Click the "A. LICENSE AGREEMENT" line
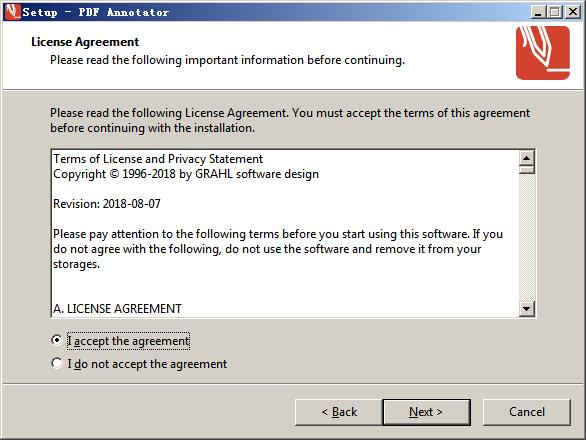This screenshot has width=586, height=440. pos(117,309)
